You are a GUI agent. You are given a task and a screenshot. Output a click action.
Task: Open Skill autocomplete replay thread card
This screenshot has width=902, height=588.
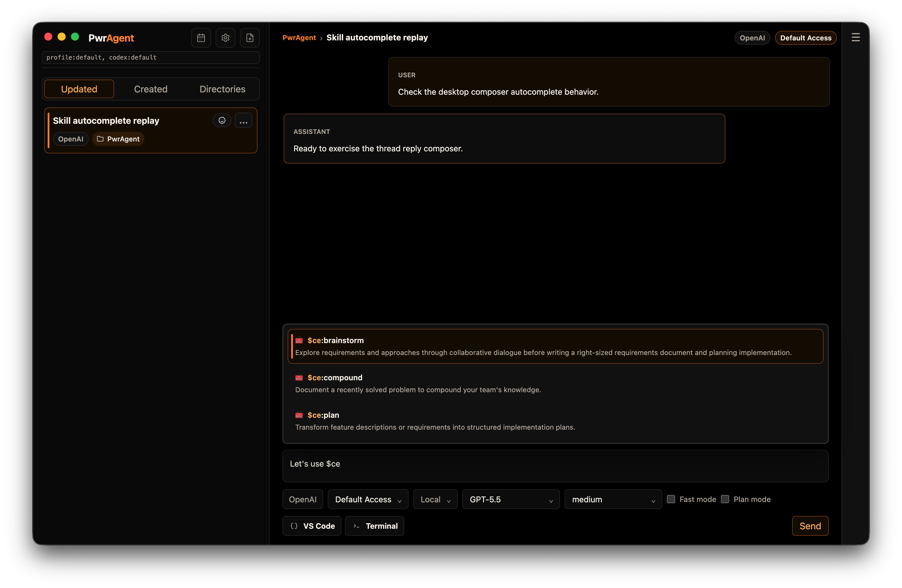coord(151,130)
